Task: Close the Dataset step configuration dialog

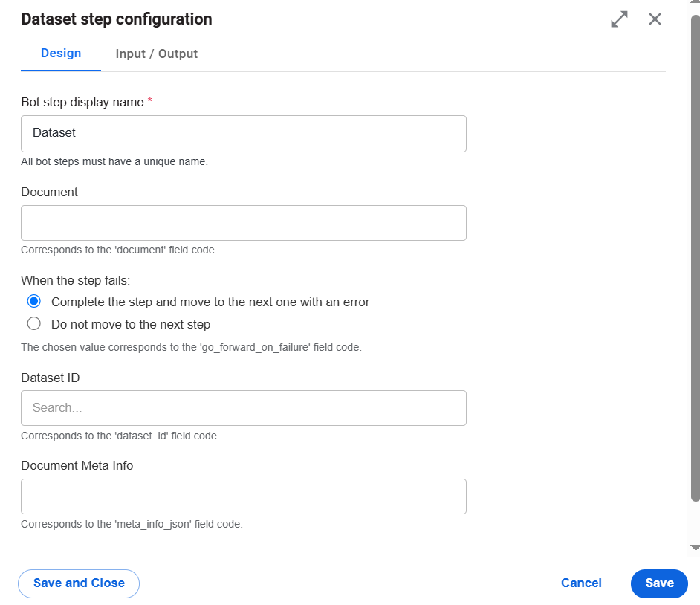Action: tap(655, 19)
